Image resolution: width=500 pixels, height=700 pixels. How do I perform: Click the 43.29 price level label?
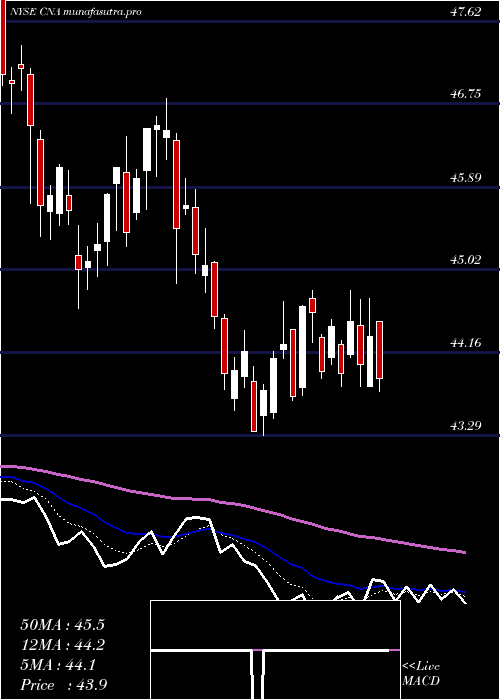(x=465, y=426)
